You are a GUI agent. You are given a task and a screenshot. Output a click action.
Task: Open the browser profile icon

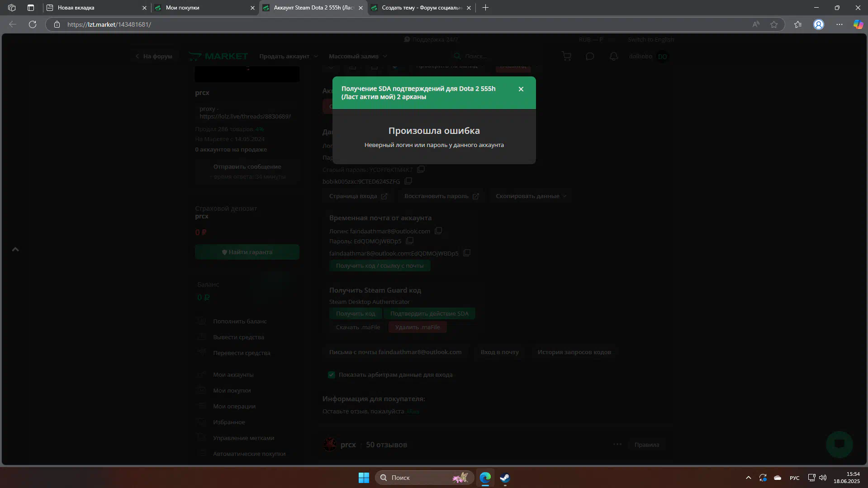(819, 24)
